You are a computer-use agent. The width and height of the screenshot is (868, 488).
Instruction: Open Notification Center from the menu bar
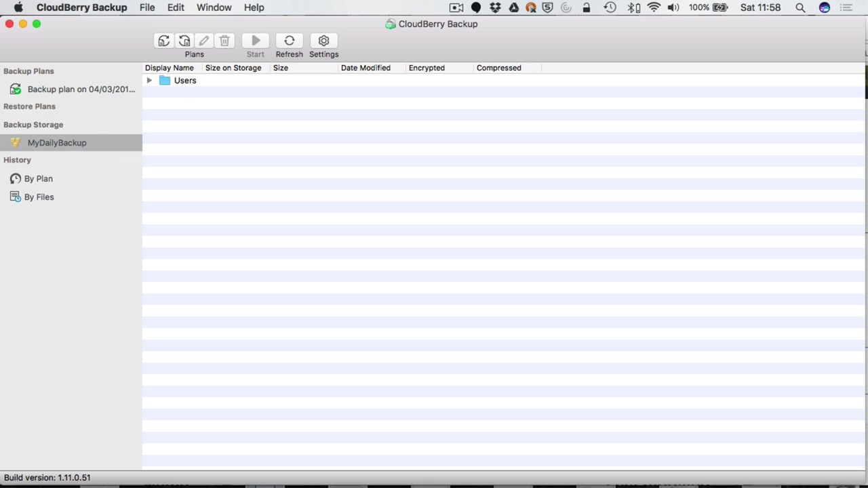click(846, 7)
